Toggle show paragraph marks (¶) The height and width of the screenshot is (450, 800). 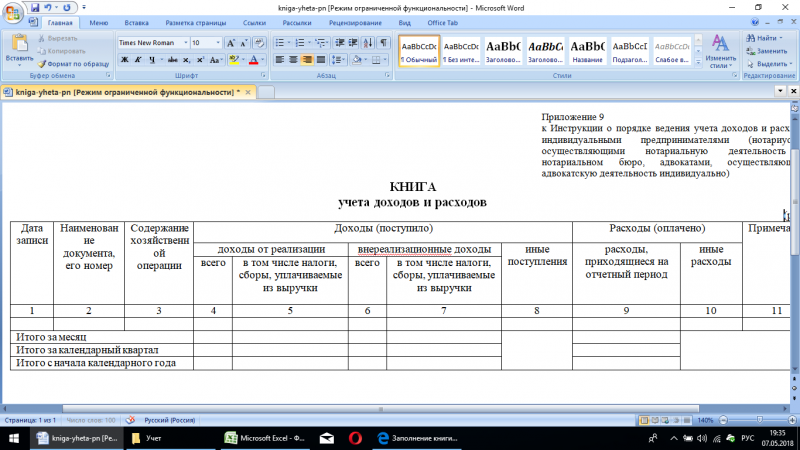point(383,43)
